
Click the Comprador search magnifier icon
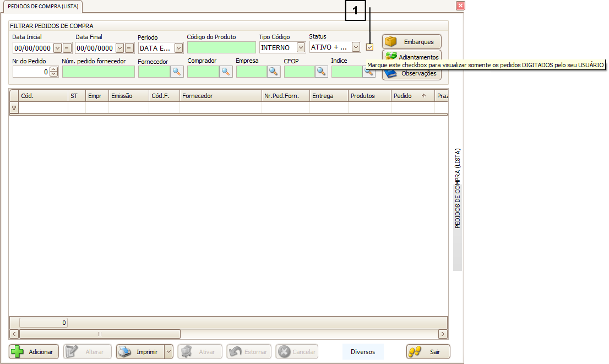226,72
